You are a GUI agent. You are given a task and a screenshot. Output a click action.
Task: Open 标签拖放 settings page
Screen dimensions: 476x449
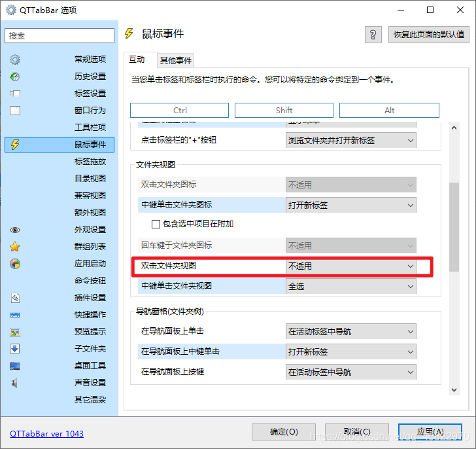90,161
